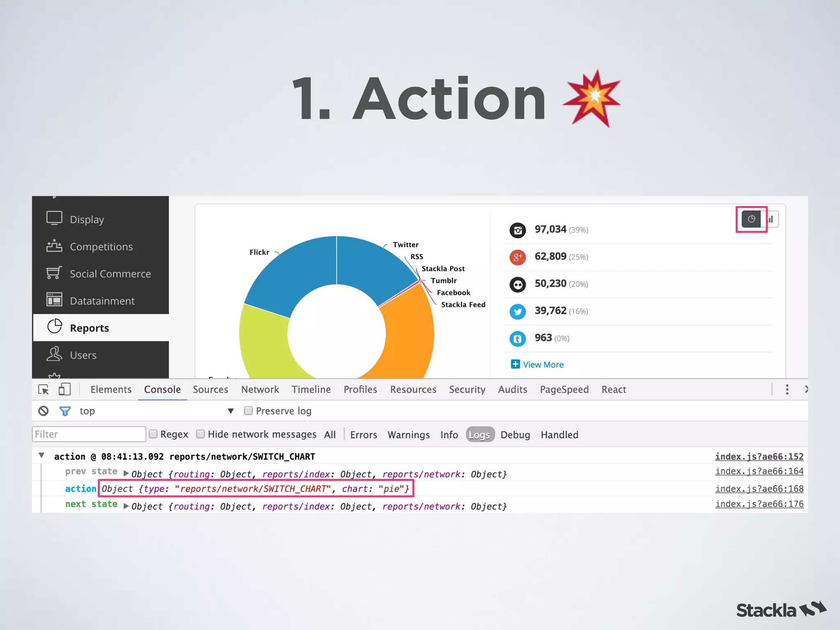840x630 pixels.
Task: Open the Audits tab
Action: [x=513, y=389]
